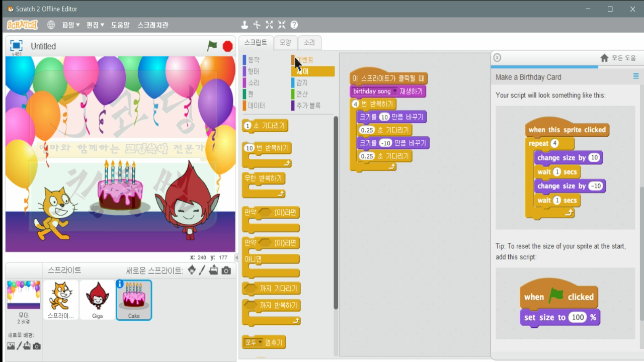The height and width of the screenshot is (362, 644).
Task: Select the 연산 block category
Action: point(302,94)
